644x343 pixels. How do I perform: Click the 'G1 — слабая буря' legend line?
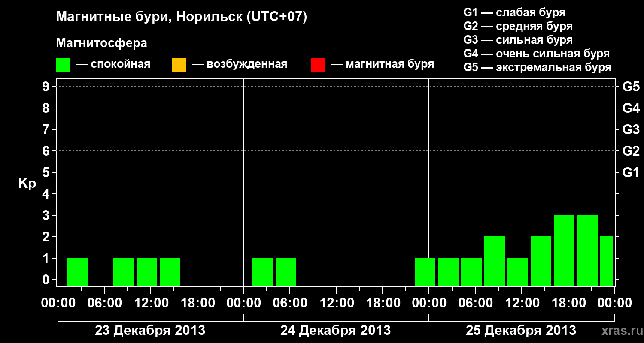point(514,12)
